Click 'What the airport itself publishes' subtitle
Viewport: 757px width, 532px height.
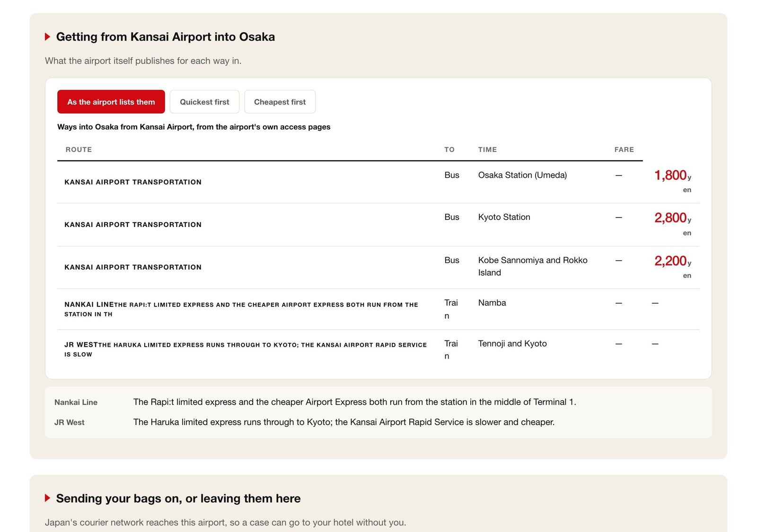click(x=143, y=61)
